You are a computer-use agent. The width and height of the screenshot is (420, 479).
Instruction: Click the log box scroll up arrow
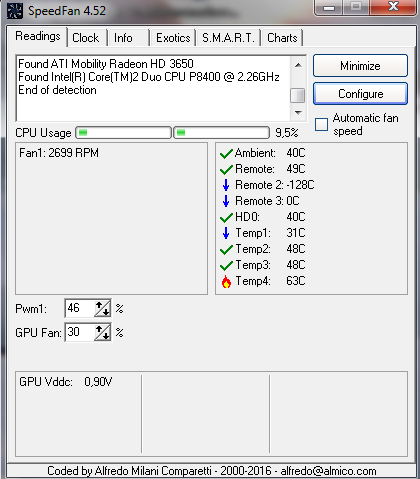(298, 65)
